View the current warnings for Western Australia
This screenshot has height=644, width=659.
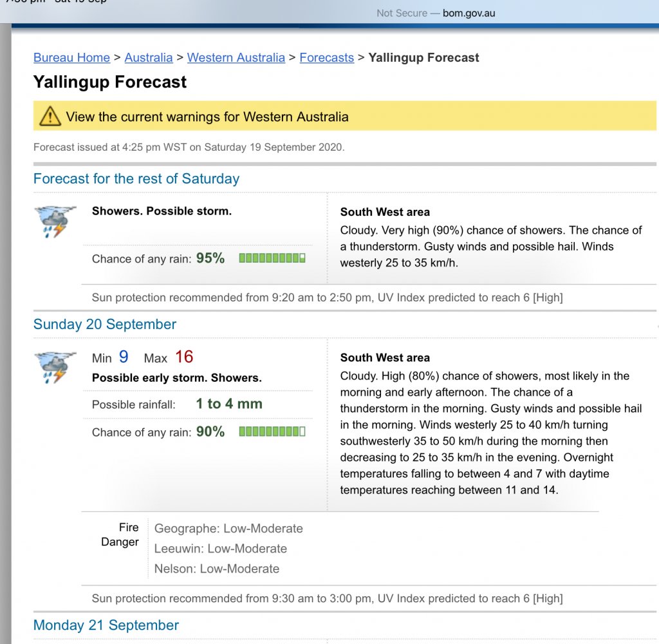click(x=207, y=117)
